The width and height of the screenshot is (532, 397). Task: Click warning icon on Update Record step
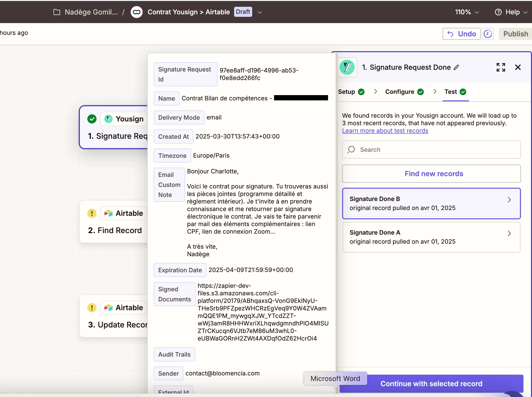pyautogui.click(x=92, y=308)
